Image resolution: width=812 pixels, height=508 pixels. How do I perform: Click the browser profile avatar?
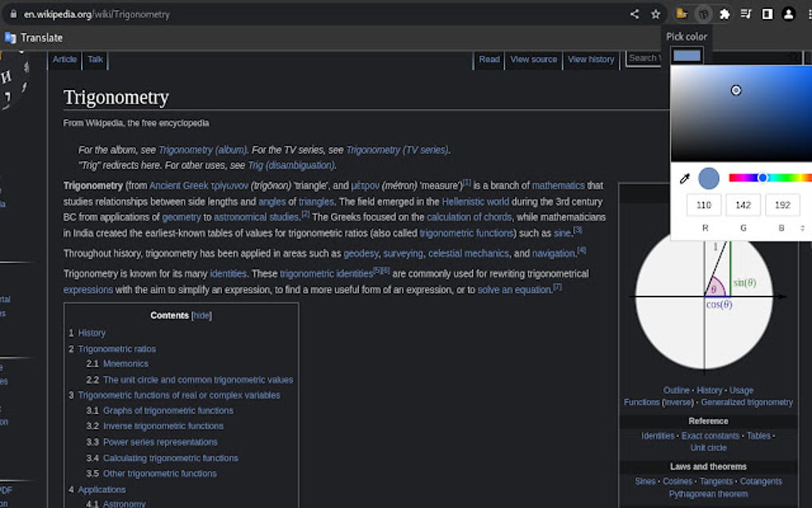(x=788, y=14)
